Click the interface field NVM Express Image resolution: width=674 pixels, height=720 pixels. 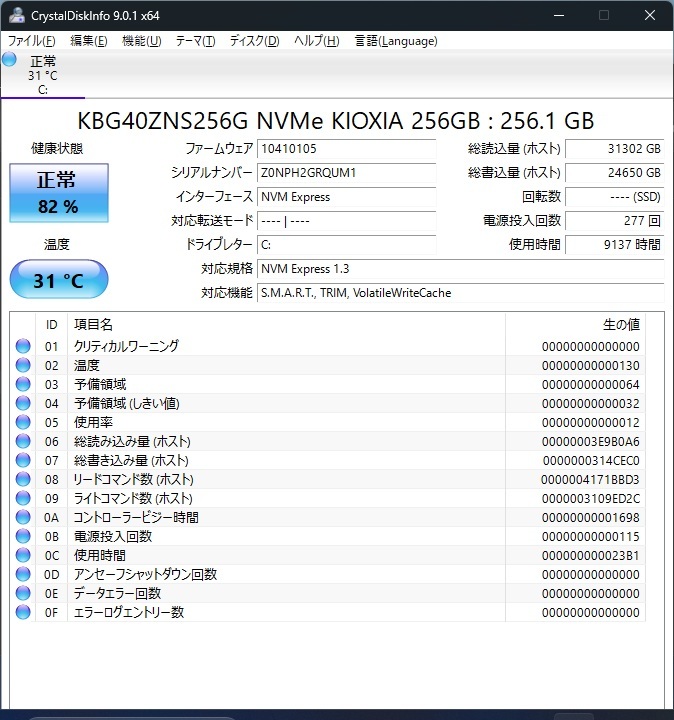[347, 197]
